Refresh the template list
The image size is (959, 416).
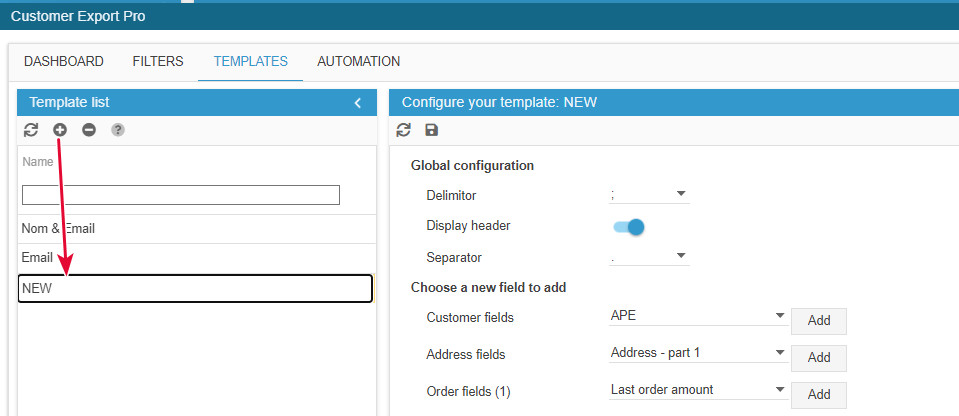coord(31,130)
